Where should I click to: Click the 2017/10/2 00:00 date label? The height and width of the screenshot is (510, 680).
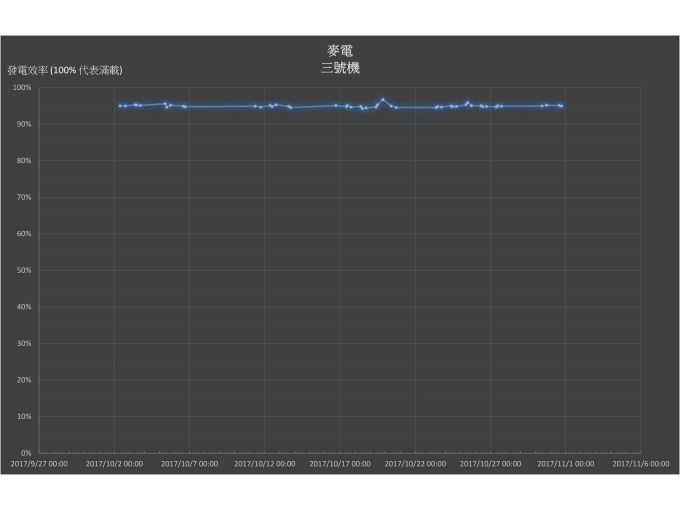[114, 464]
